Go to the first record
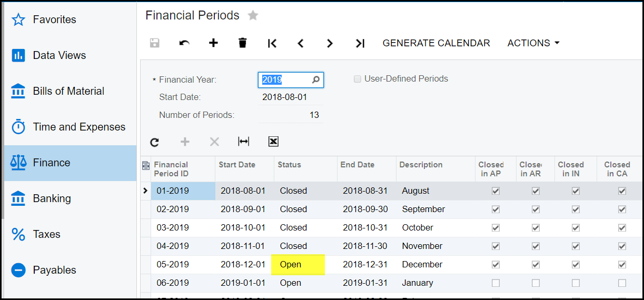This screenshot has height=300, width=644. (272, 43)
